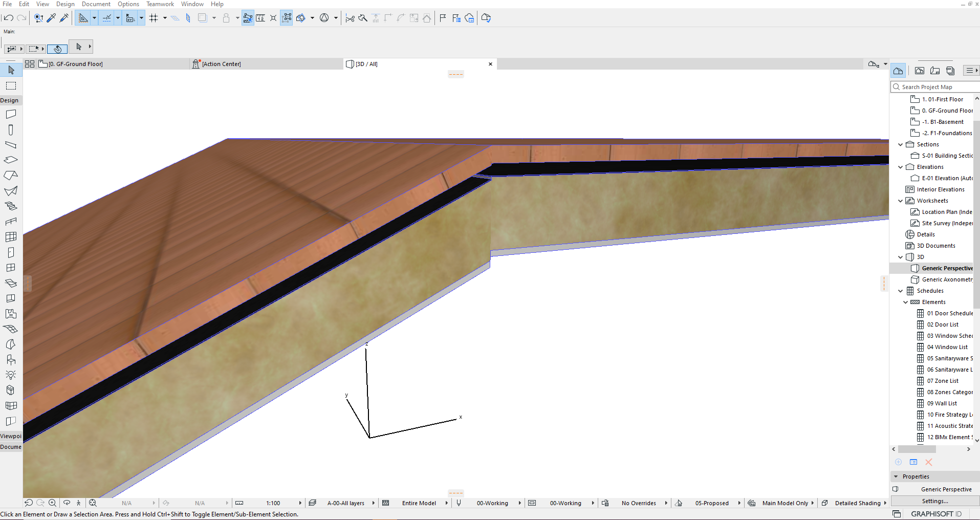Pick the Door tool
Image resolution: width=980 pixels, height=520 pixels.
(x=11, y=252)
